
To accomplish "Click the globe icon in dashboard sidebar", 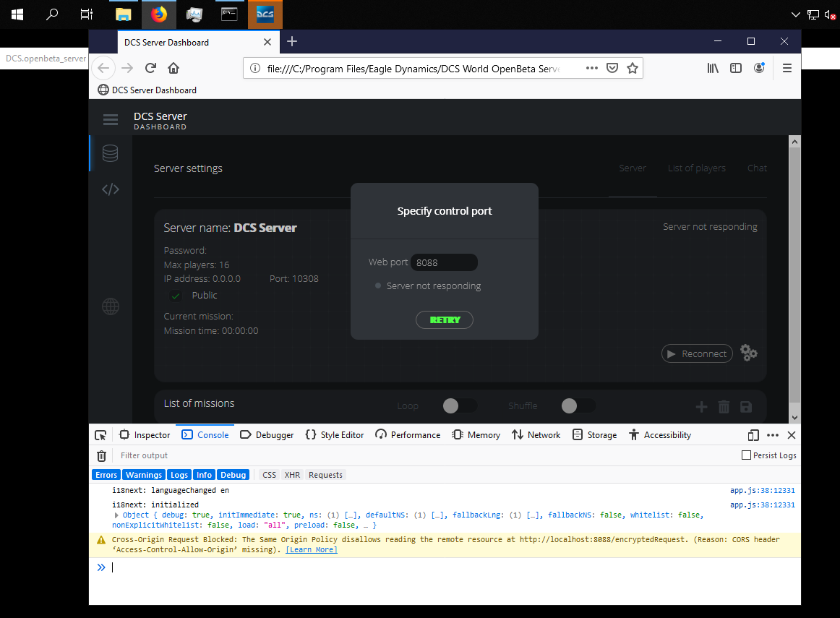I will [111, 306].
